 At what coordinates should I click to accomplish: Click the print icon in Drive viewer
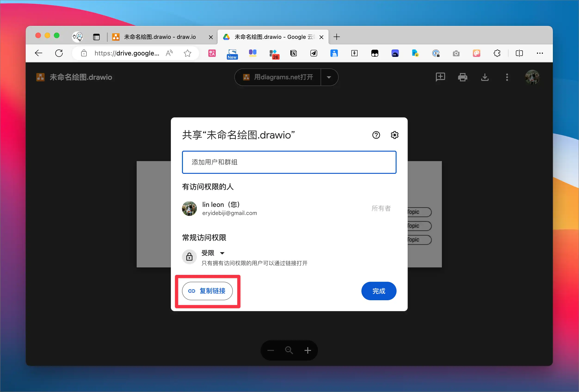click(462, 77)
